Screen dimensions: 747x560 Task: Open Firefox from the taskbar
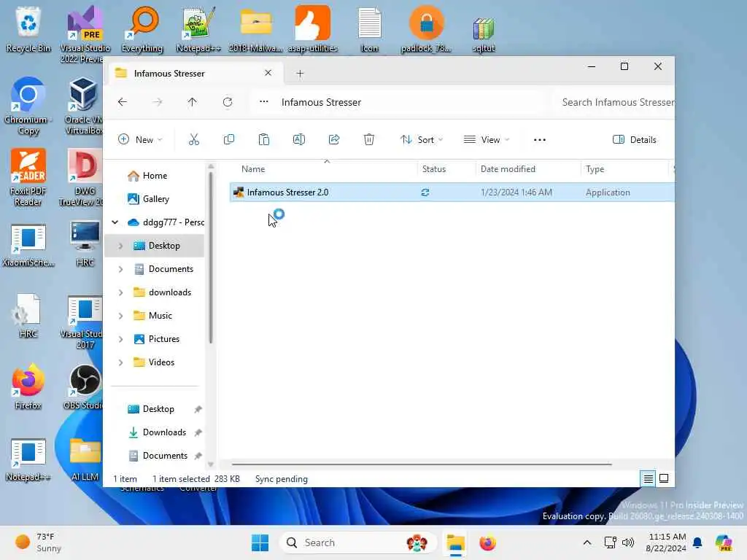coord(487,542)
